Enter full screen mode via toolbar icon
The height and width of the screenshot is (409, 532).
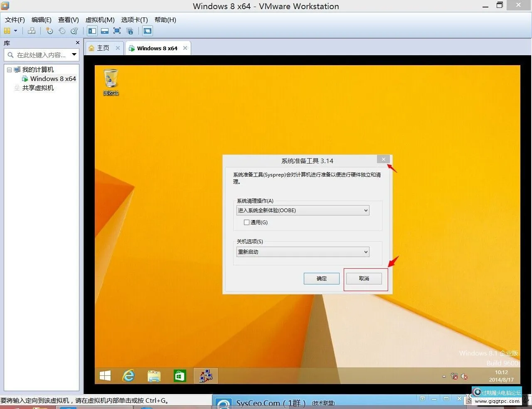coord(117,31)
